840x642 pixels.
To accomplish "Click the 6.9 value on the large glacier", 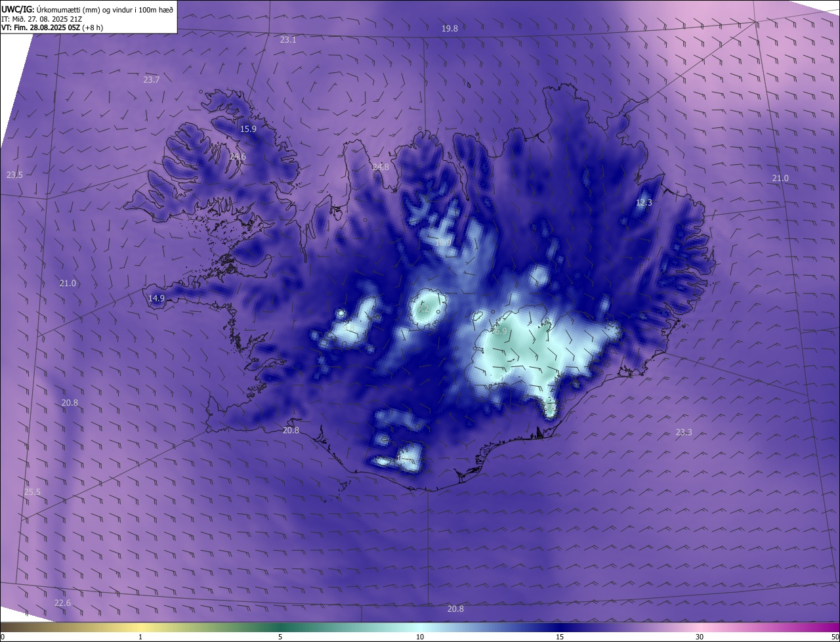I will 500,332.
